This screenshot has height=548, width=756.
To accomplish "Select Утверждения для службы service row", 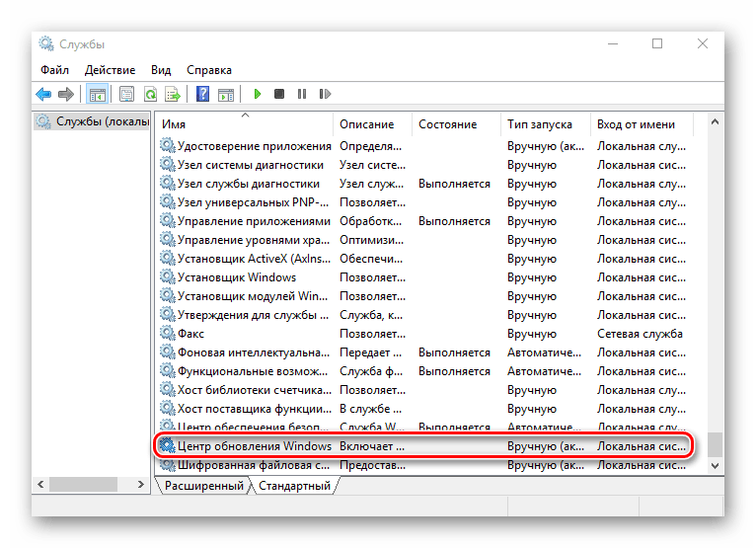I will [424, 315].
